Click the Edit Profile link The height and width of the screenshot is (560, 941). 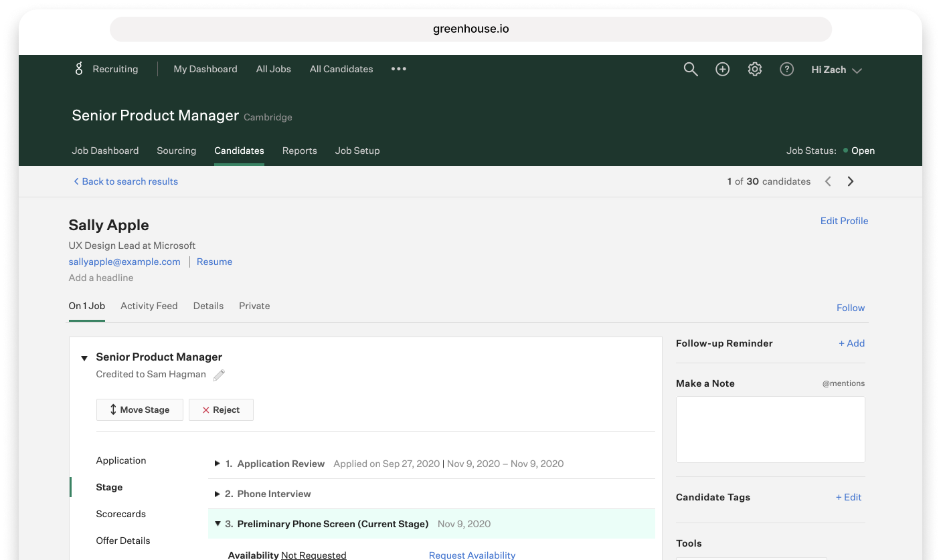(x=844, y=221)
